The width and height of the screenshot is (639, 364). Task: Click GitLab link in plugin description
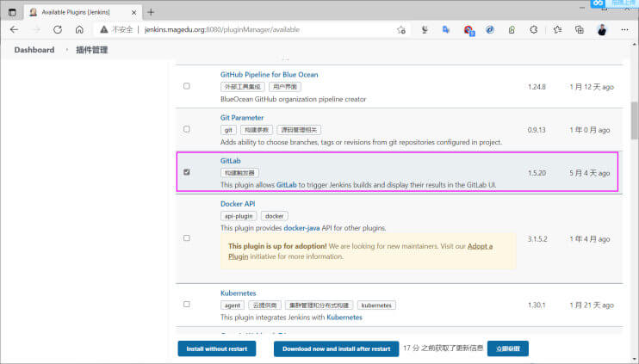pos(287,185)
